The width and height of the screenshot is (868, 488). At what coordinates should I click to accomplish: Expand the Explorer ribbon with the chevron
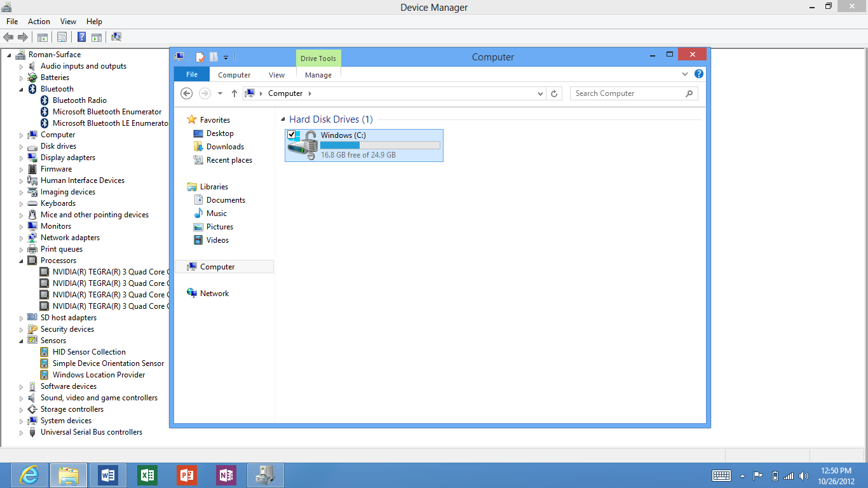pyautogui.click(x=685, y=74)
